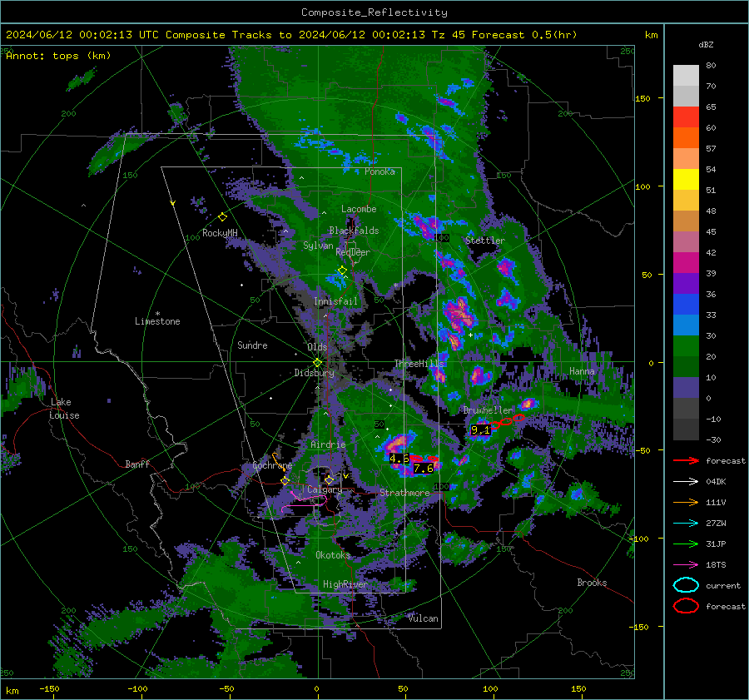Click the red forecast ellipse legend icon
This screenshot has width=749, height=700.
[x=686, y=606]
